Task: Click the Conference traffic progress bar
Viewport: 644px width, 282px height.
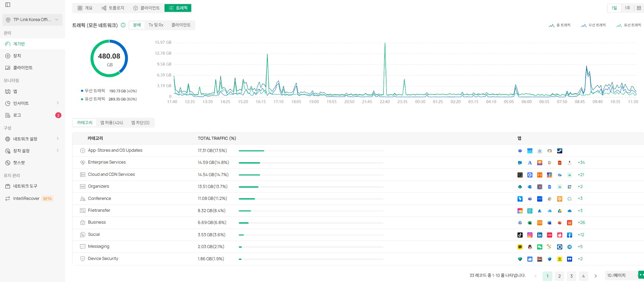Action: (311, 199)
